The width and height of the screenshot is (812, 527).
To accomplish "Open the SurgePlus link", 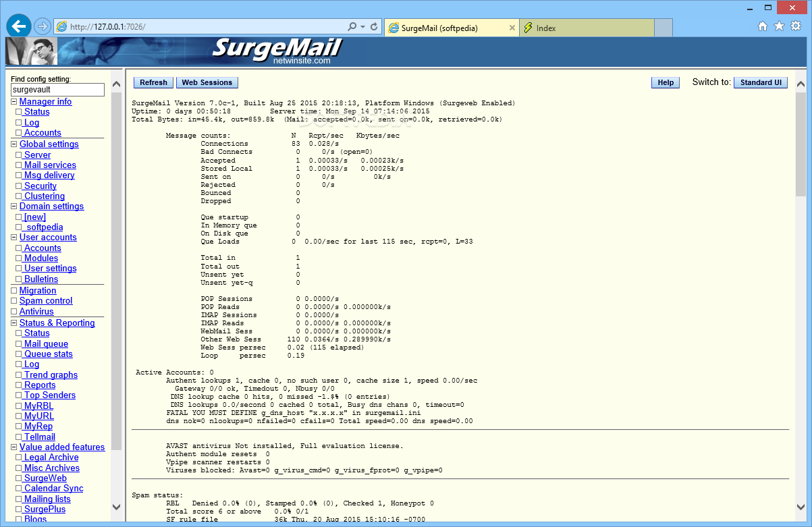I will coord(45,509).
